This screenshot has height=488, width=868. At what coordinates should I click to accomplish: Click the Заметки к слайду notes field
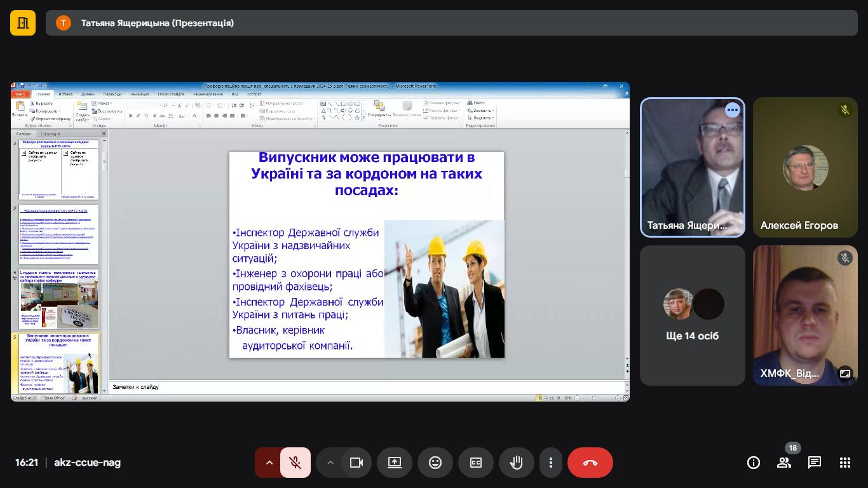367,387
